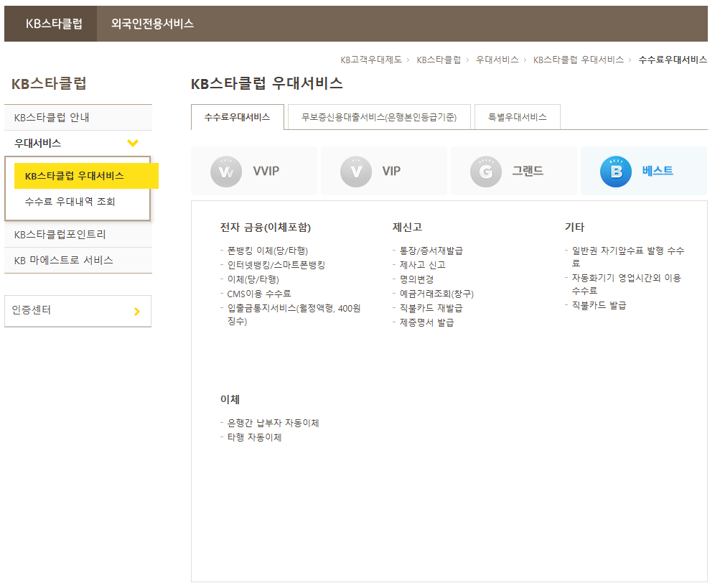Open the 인증센터 button
The image size is (715, 588).
coord(78,311)
